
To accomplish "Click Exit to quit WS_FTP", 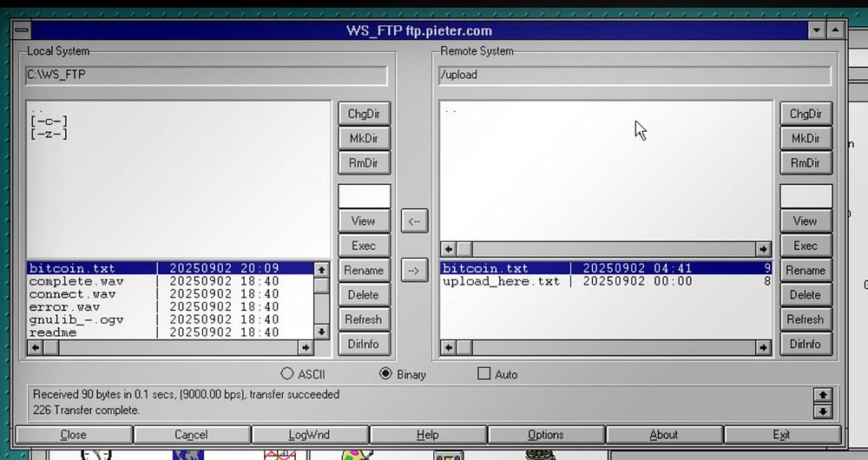I will click(x=782, y=435).
